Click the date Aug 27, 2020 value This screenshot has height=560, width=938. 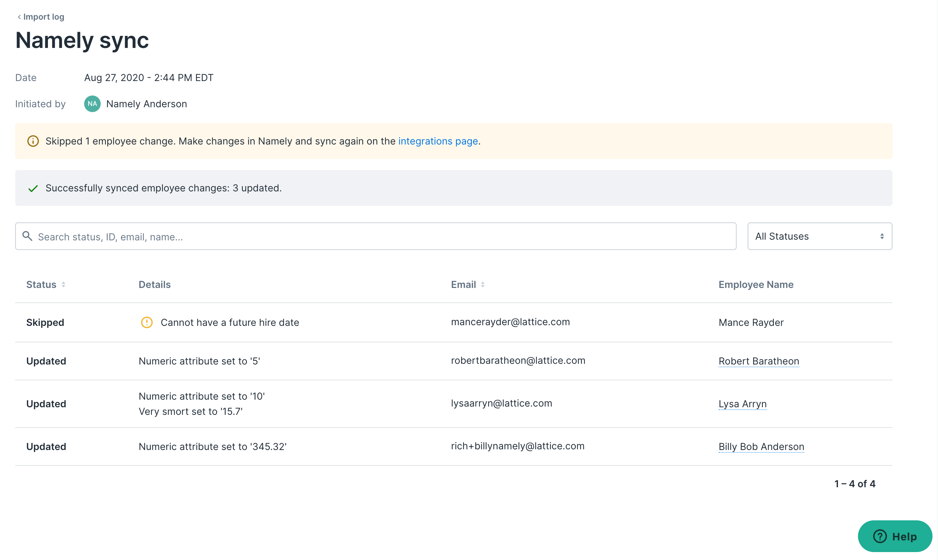click(x=149, y=78)
